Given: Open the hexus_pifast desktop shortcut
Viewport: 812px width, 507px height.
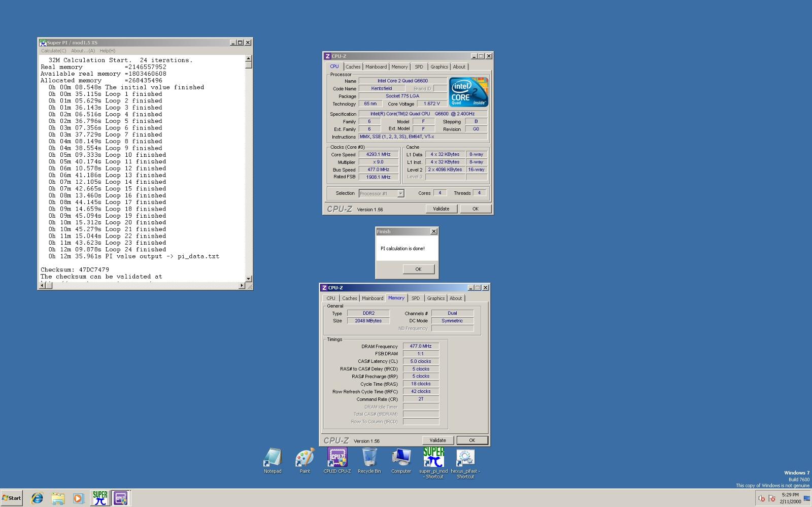Looking at the screenshot, I should pyautogui.click(x=465, y=463).
